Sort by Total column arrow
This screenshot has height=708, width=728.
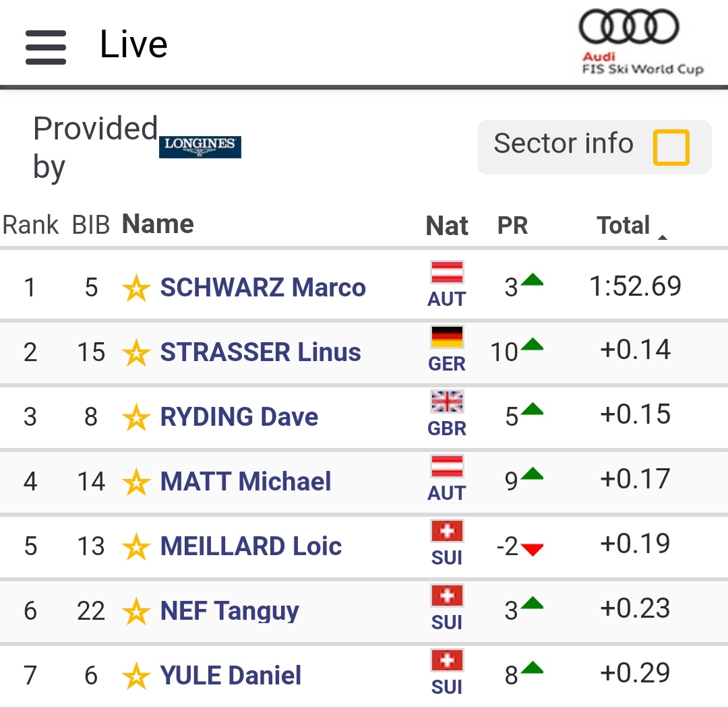[662, 237]
